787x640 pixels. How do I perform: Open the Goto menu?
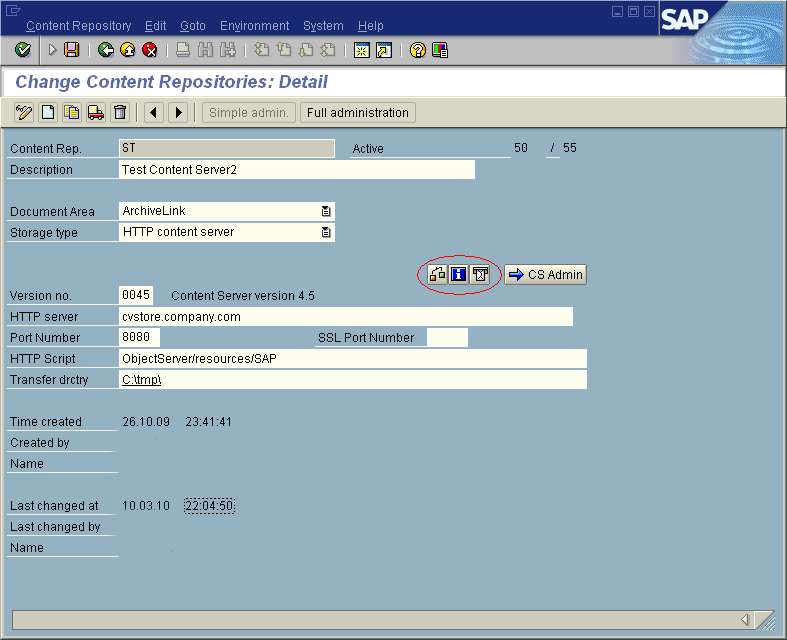(x=192, y=26)
